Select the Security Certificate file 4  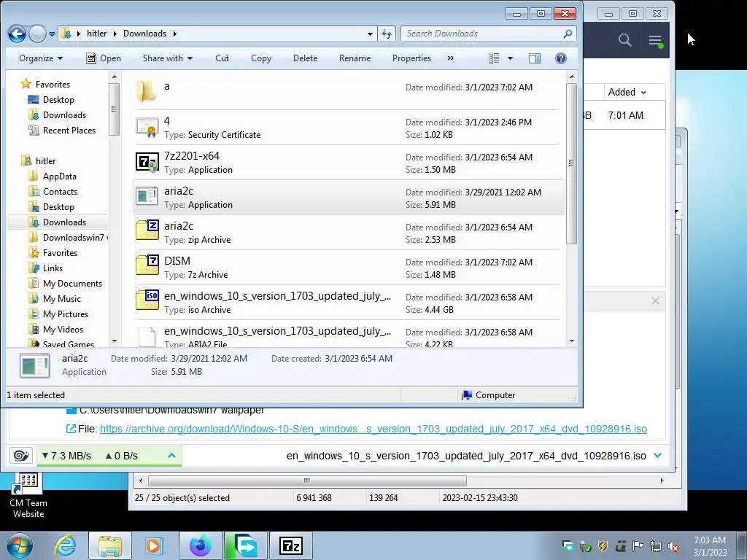click(348, 128)
